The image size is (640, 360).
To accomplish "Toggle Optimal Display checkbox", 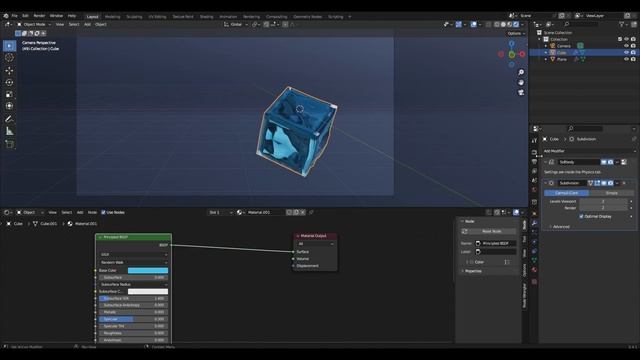I will 581,216.
